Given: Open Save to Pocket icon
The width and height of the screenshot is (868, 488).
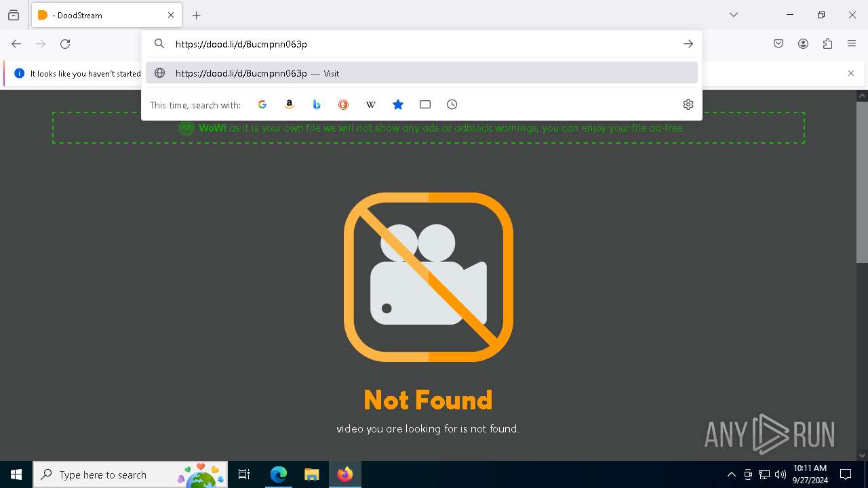Looking at the screenshot, I should click(x=778, y=44).
